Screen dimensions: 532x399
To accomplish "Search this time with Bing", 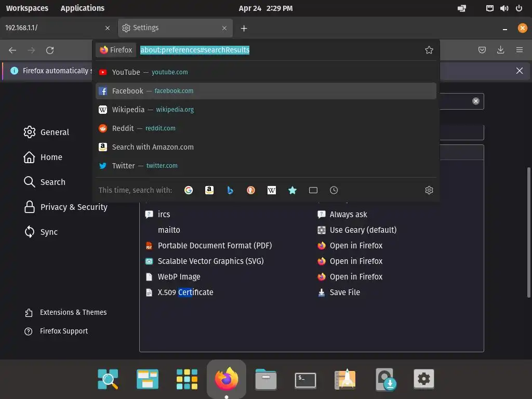I will click(230, 190).
